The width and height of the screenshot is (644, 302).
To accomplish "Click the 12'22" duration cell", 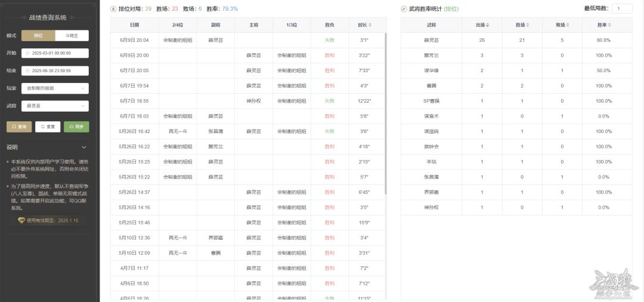I will [364, 101].
